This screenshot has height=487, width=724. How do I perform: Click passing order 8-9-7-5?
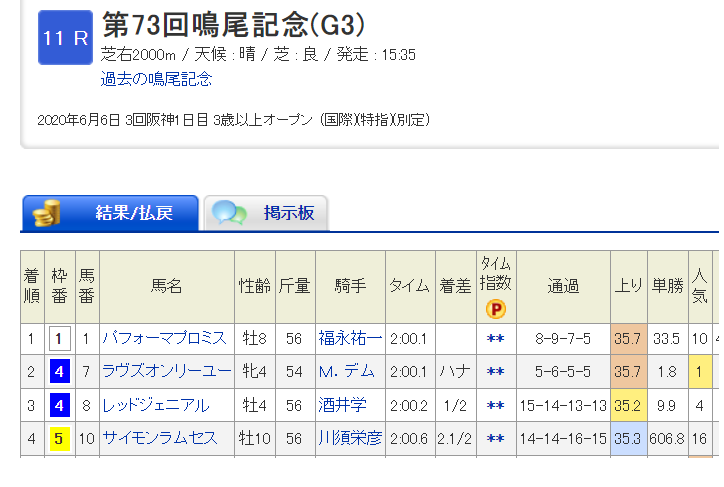[x=563, y=338]
